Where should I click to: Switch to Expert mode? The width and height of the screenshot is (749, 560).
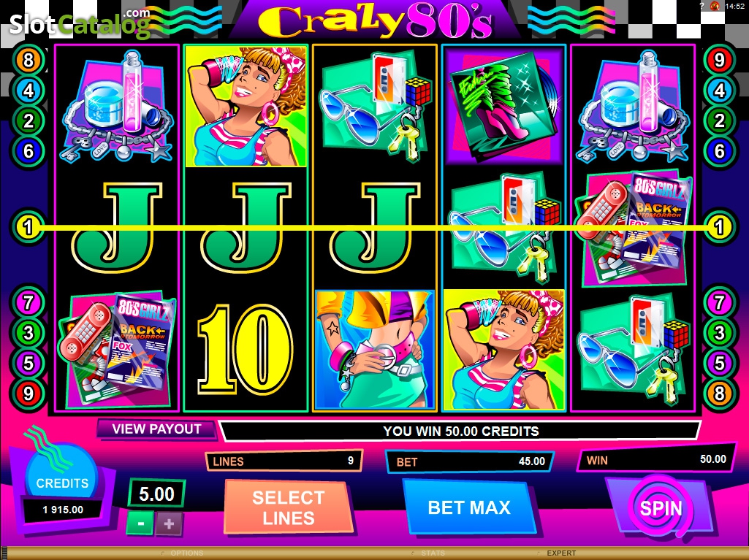(561, 553)
